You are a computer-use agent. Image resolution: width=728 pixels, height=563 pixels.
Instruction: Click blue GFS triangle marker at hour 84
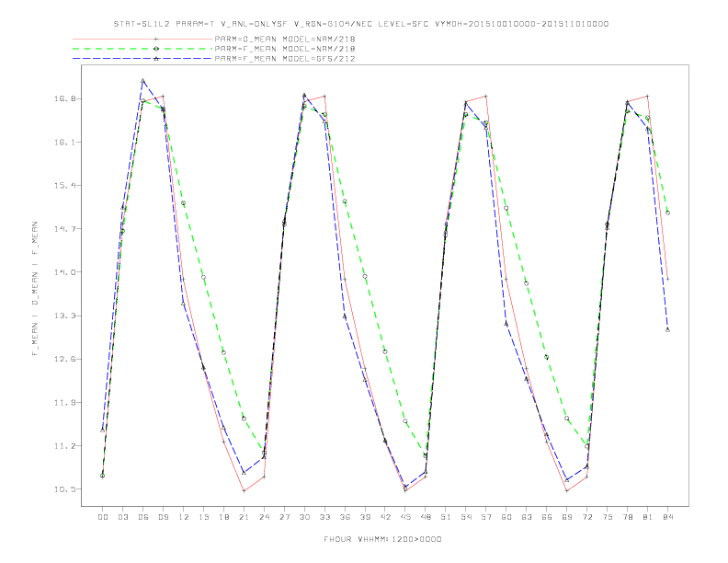(667, 329)
